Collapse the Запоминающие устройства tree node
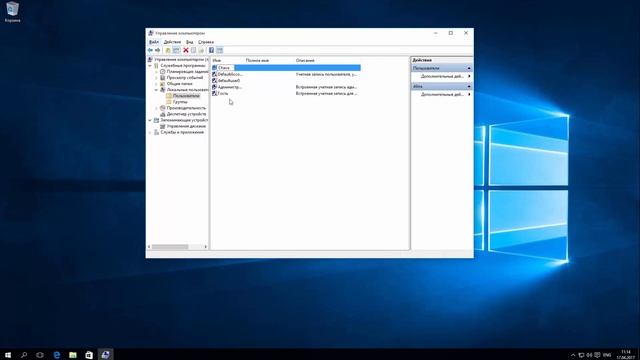Viewport: 640px width, 360px height. (x=150, y=120)
